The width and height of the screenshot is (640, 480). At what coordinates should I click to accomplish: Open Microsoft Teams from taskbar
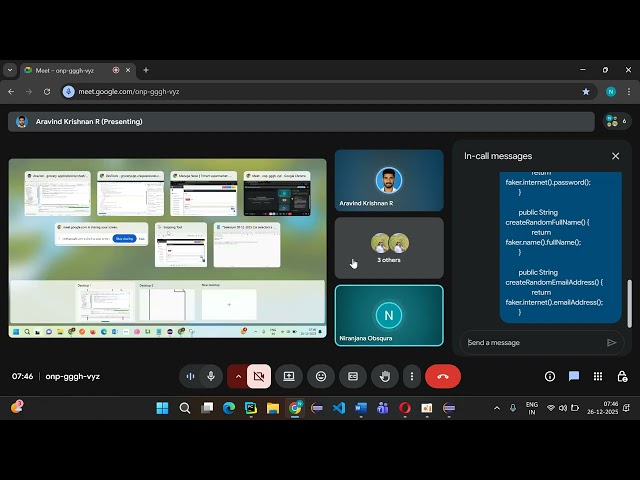point(383,408)
